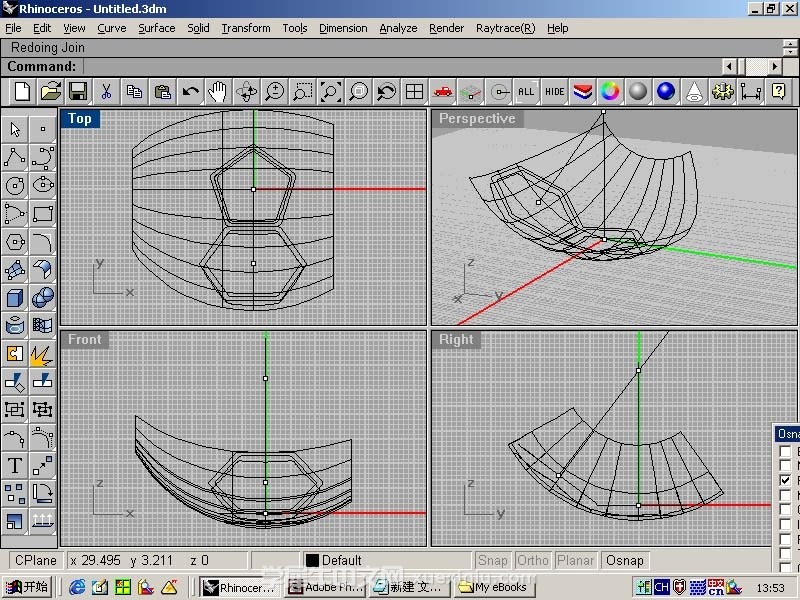Toggle Osnap in the status bar

pyautogui.click(x=625, y=560)
